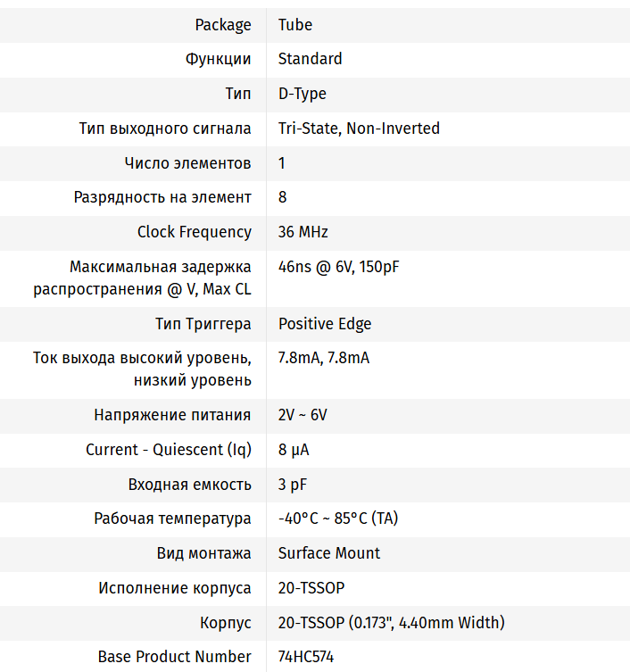Click the 46ns @ 6V, 150pF value

click(x=338, y=267)
